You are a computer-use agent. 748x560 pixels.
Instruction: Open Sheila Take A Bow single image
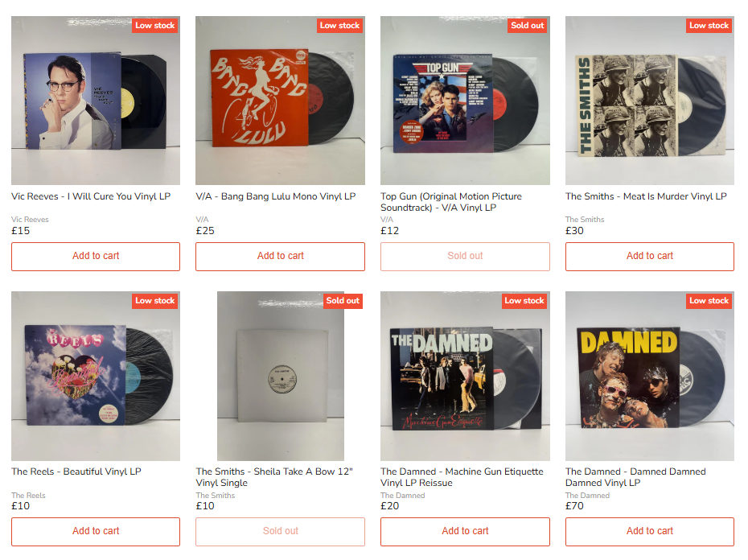point(280,376)
